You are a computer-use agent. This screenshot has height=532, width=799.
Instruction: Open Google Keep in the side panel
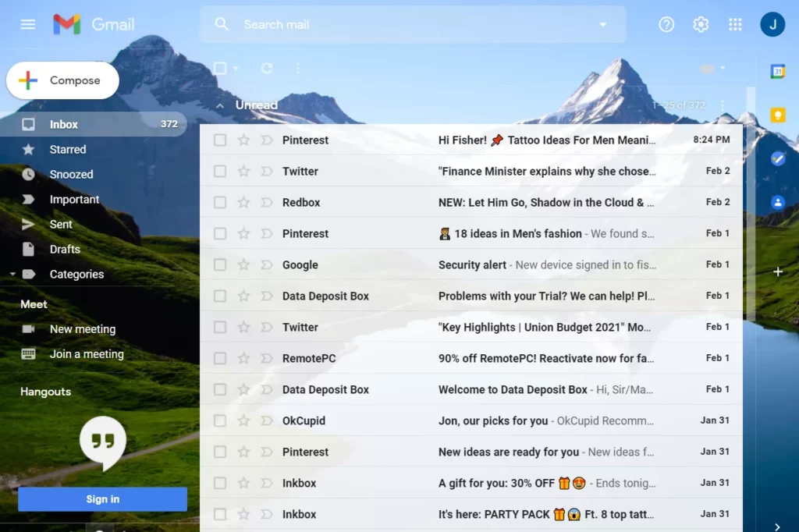coord(776,115)
